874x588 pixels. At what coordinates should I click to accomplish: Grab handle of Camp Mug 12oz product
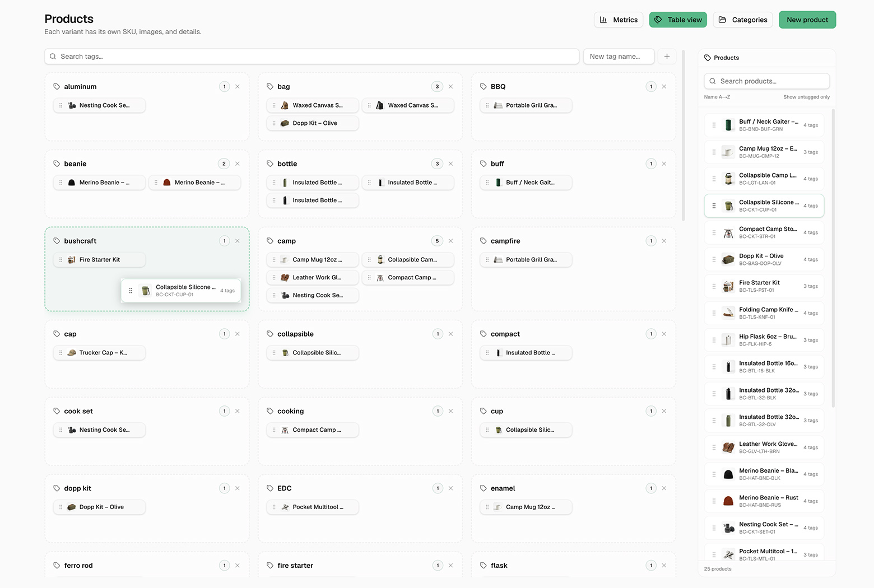(x=714, y=152)
